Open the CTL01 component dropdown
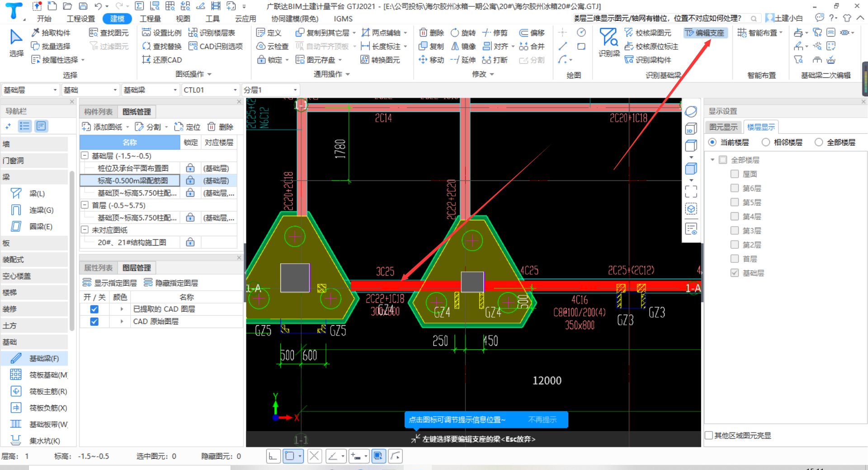This screenshot has width=868, height=470. pos(211,90)
